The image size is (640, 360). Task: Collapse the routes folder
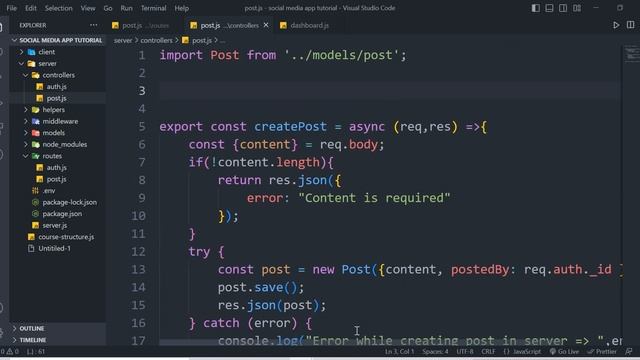[57, 156]
